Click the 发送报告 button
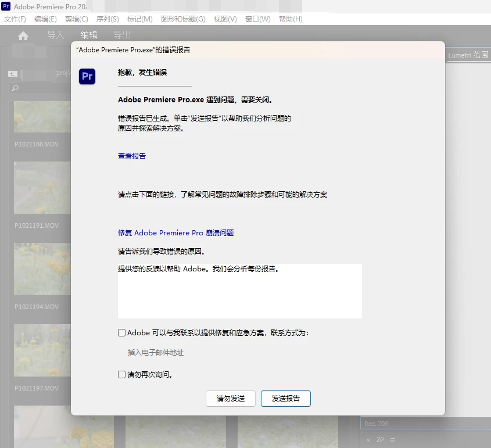This screenshot has height=448, width=491. point(285,399)
